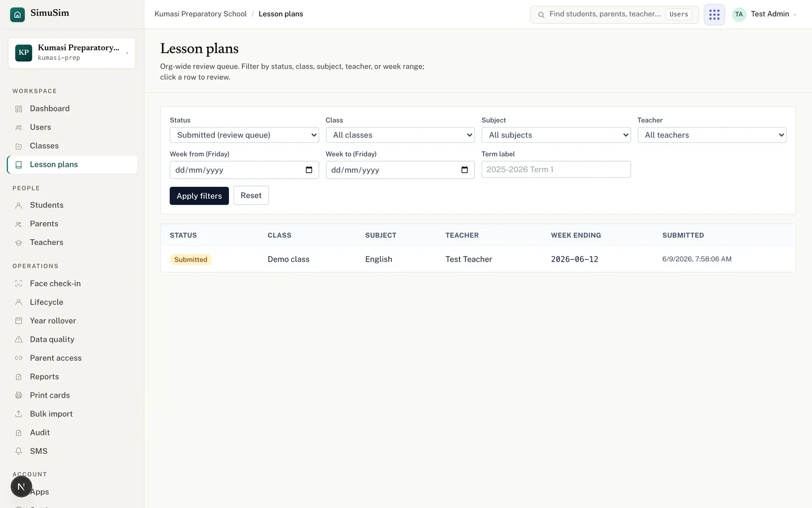The height and width of the screenshot is (508, 812).
Task: Click the Bulk import upload icon
Action: pyautogui.click(x=19, y=414)
